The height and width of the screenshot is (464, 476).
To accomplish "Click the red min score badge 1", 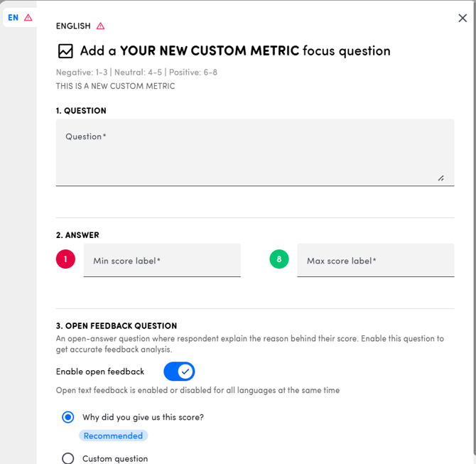I will click(65, 259).
